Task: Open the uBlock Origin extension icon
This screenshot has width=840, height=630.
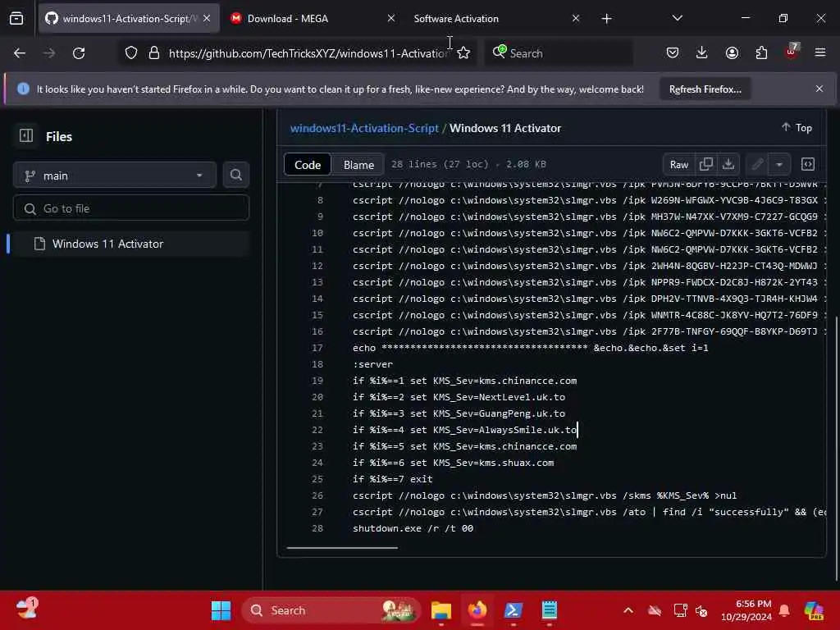Action: pos(792,52)
